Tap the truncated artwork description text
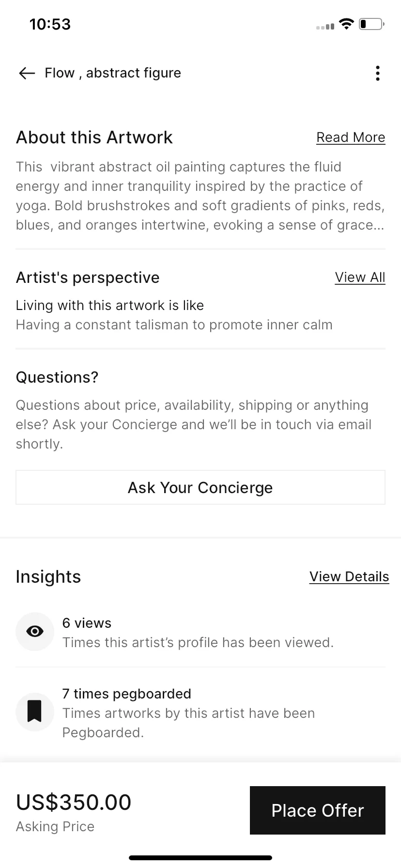401x868 pixels. 200,196
